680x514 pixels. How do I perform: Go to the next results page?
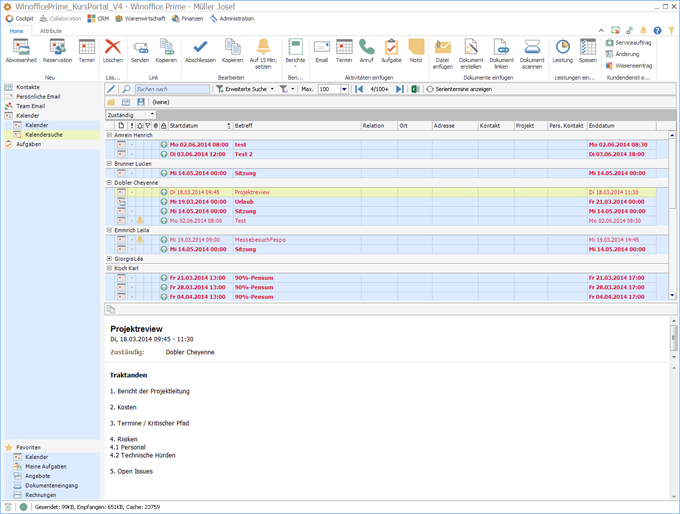(400, 89)
